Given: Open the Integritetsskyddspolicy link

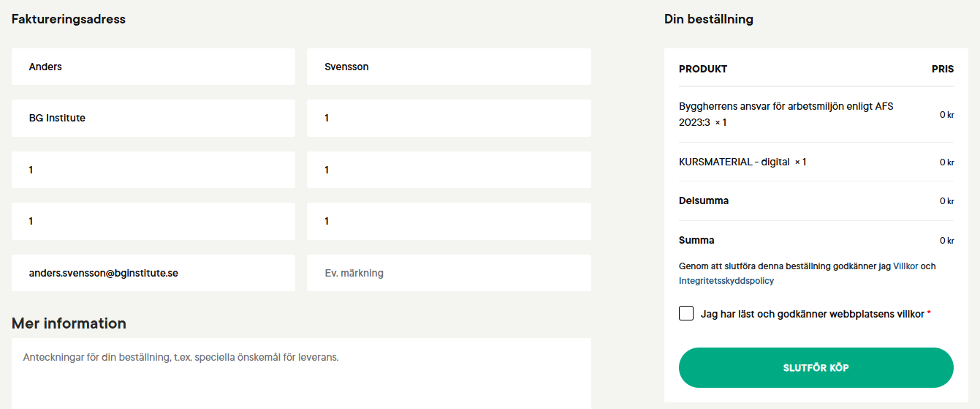Looking at the screenshot, I should [x=726, y=280].
